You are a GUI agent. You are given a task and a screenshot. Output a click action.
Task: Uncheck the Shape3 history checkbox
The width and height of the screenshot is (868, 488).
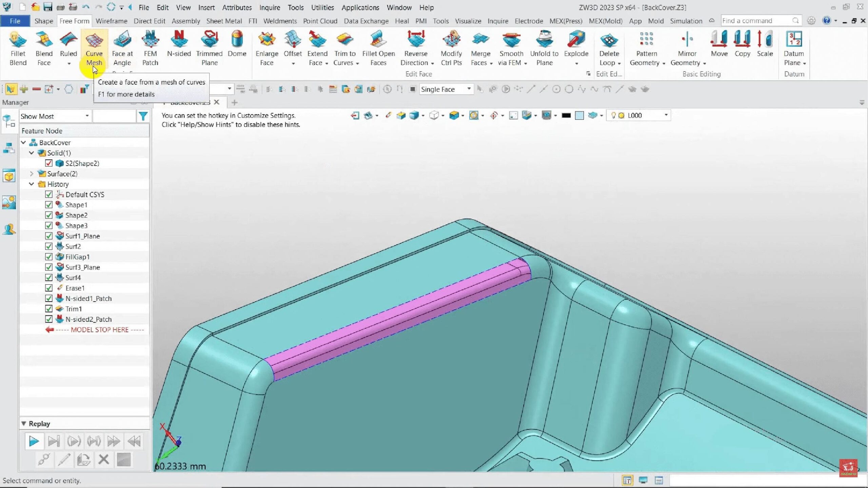coord(49,226)
